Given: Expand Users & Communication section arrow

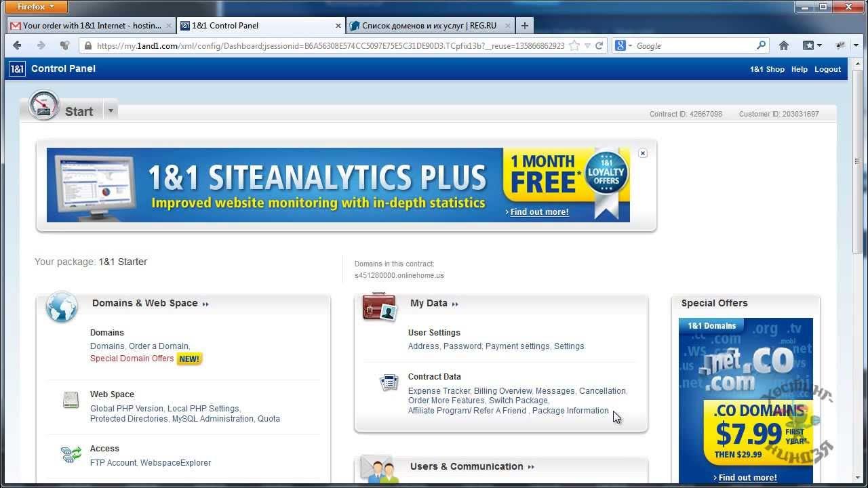Looking at the screenshot, I should point(531,467).
